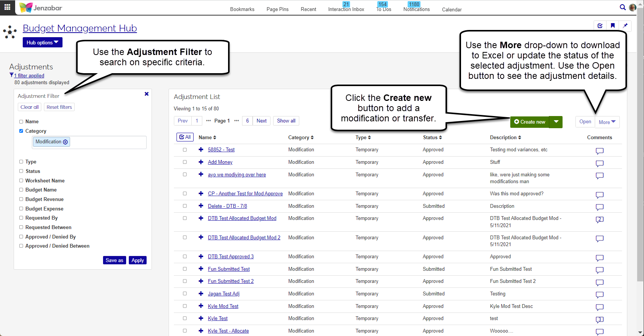Expand the Hub options dropdown
The width and height of the screenshot is (644, 336).
42,42
